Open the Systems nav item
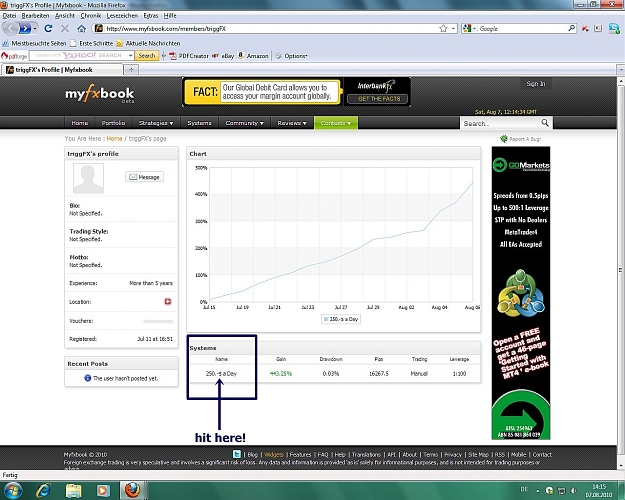The image size is (625, 500). click(199, 123)
